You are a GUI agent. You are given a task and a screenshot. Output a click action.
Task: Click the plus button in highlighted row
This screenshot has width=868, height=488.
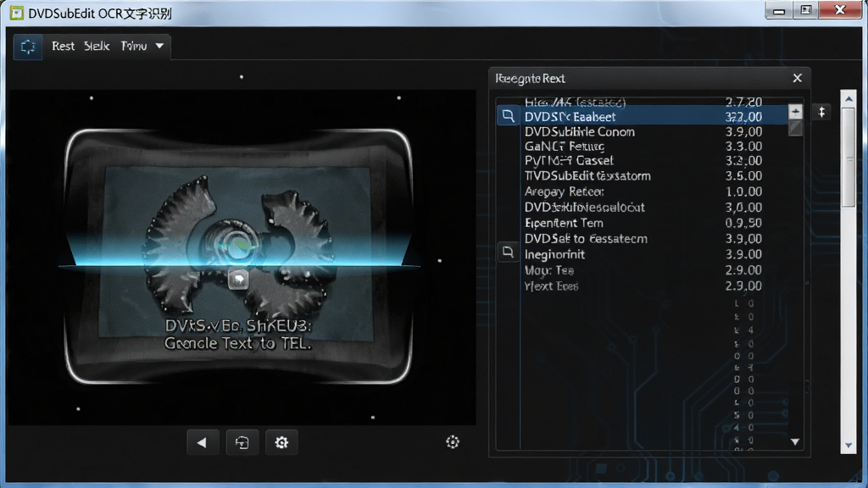795,112
